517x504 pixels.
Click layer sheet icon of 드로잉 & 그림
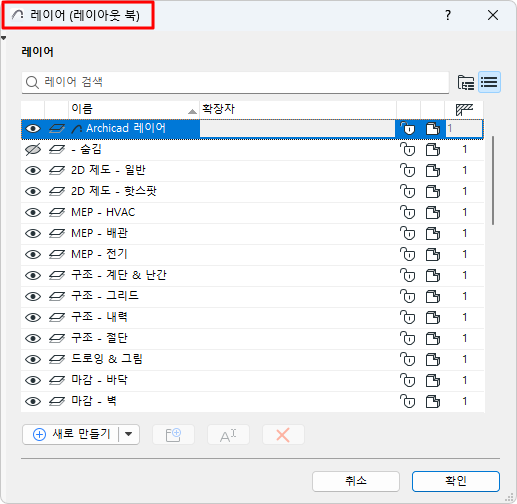(57, 360)
